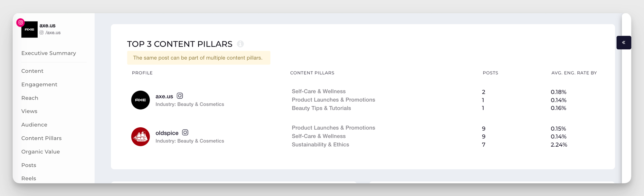Go to the Organic Value section
Viewport: 644px width, 196px height.
tap(41, 152)
